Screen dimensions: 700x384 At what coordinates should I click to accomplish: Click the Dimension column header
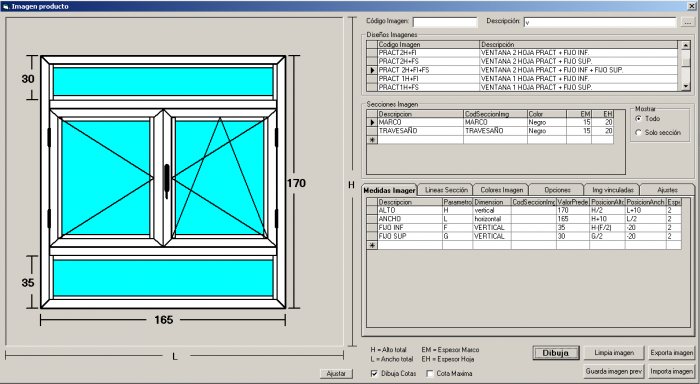(492, 202)
